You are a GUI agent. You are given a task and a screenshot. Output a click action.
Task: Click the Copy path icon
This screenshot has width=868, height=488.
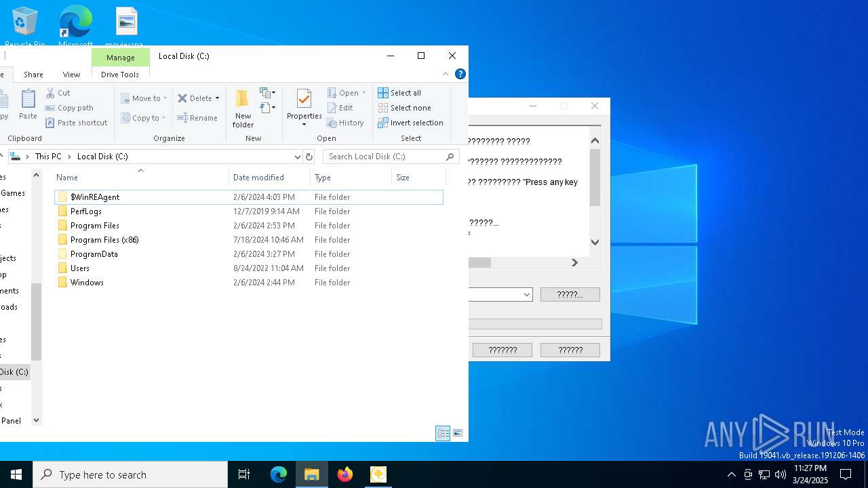50,108
